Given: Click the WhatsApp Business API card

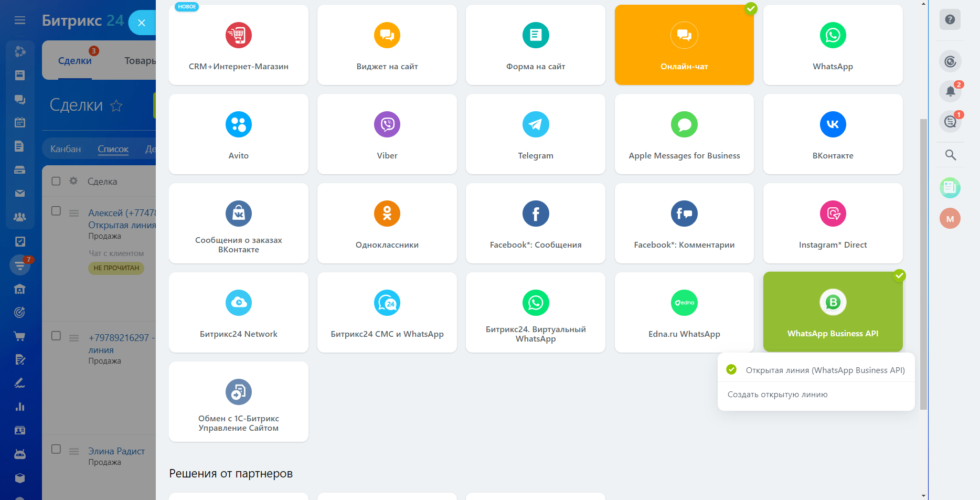Looking at the screenshot, I should (833, 312).
